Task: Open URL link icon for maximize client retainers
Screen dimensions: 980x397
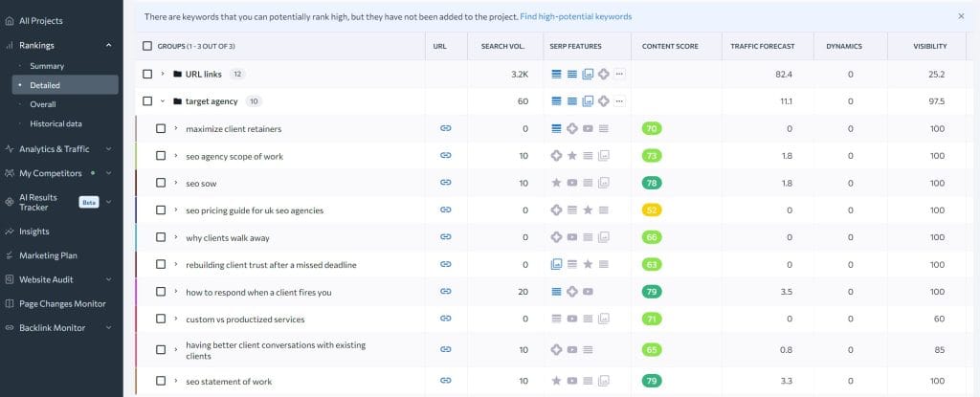Action: 445,128
